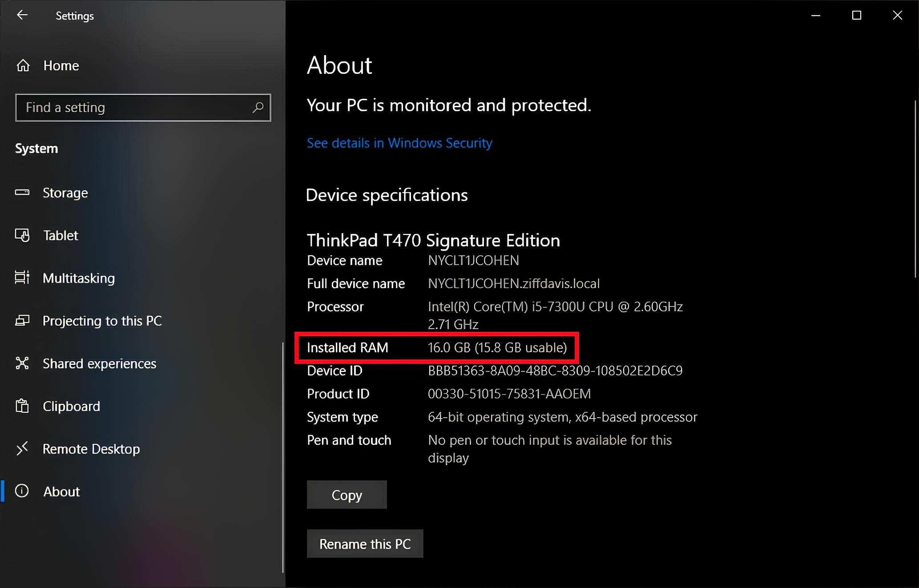The image size is (919, 588).
Task: Click Rename this PC button
Action: 365,544
